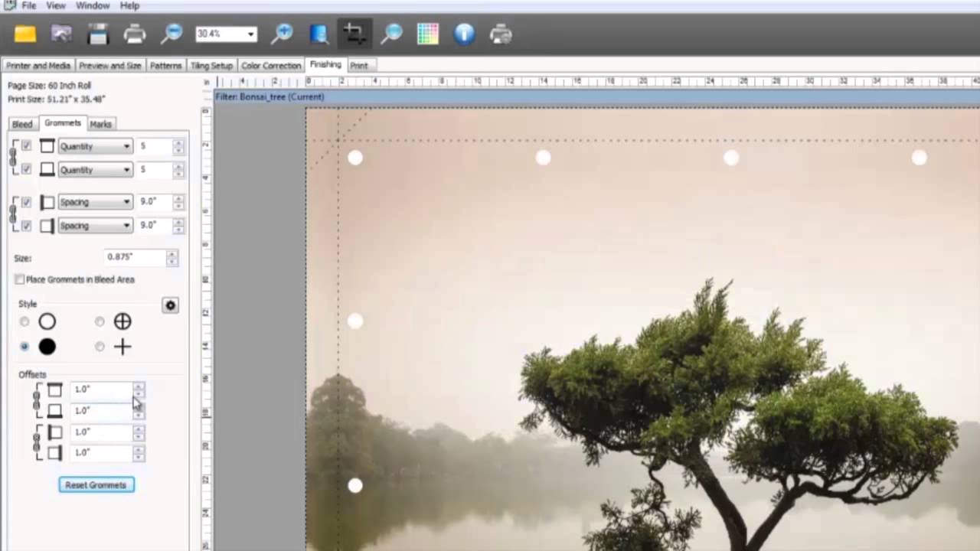
Task: Click the chain link for left and right grommets
Action: click(12, 214)
